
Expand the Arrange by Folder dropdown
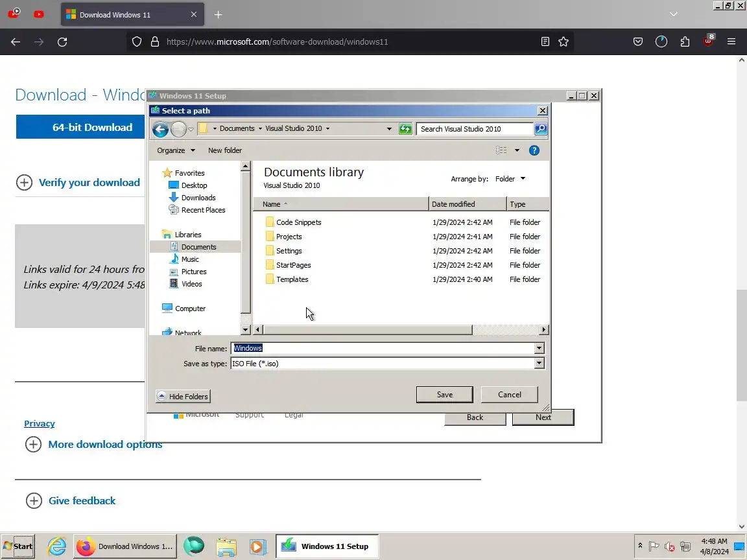(x=510, y=179)
